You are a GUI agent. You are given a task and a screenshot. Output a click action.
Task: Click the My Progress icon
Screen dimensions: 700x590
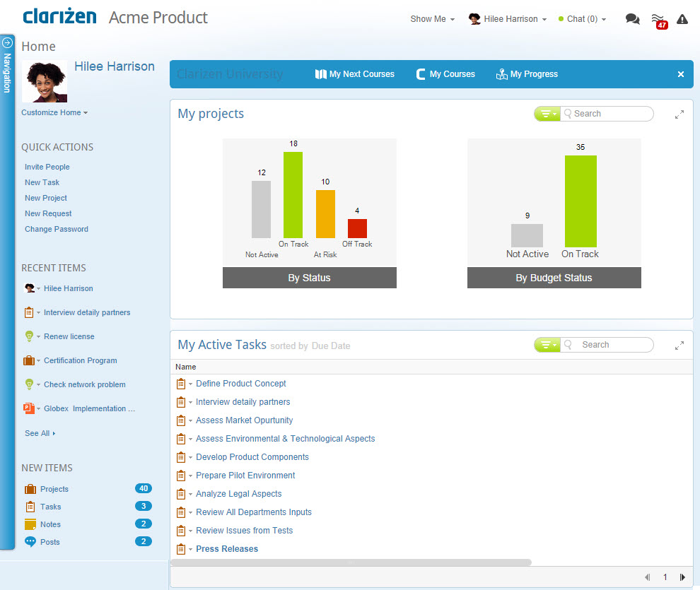[502, 74]
